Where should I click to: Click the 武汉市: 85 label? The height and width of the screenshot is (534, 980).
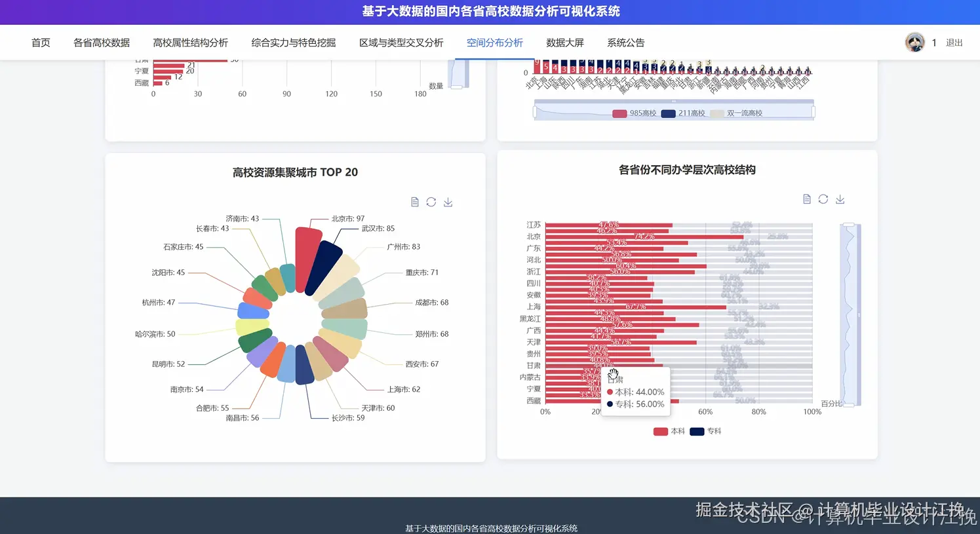[378, 229]
